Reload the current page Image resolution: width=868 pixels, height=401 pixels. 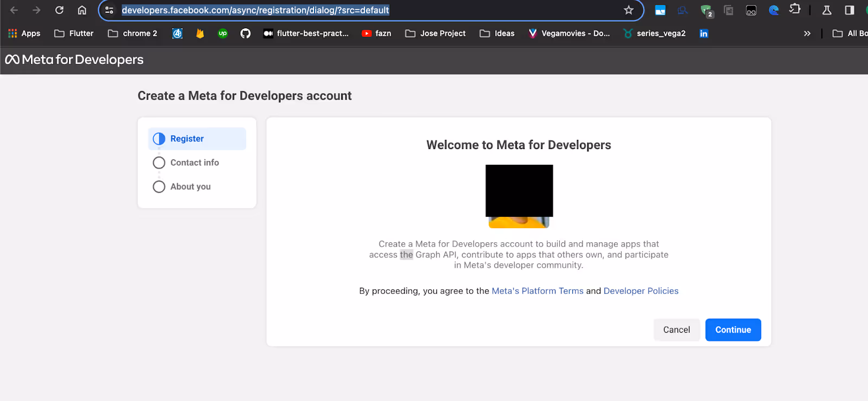(x=59, y=10)
